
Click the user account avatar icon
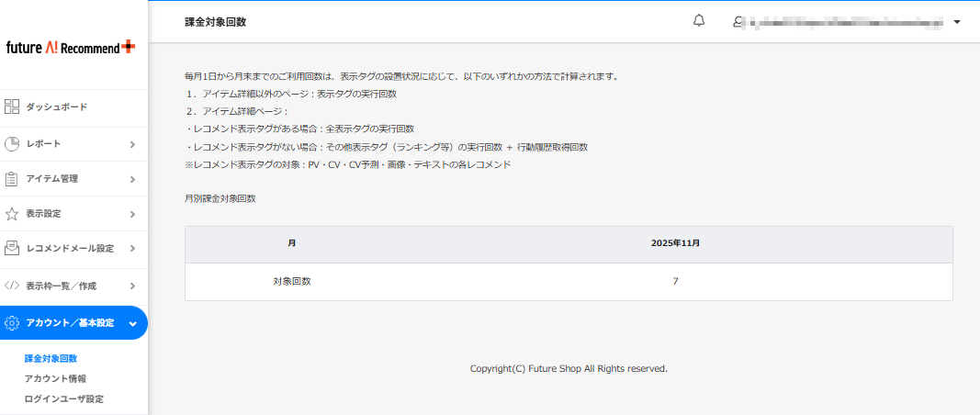[x=738, y=21]
